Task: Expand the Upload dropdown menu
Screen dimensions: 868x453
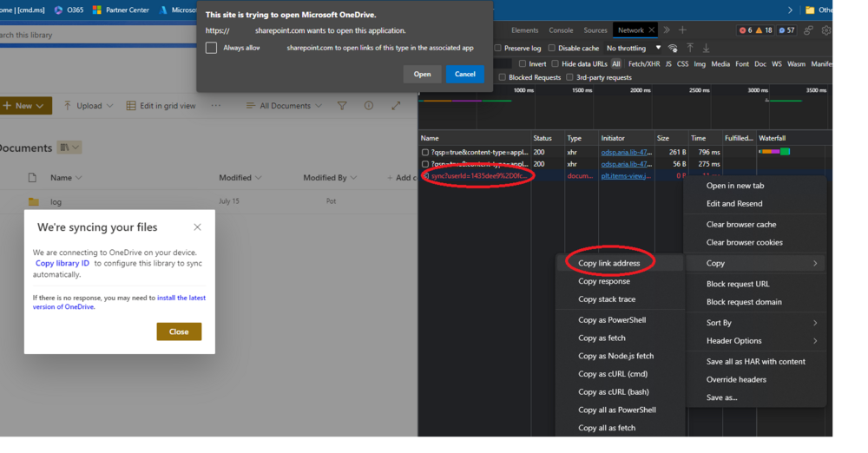Action: (x=89, y=106)
